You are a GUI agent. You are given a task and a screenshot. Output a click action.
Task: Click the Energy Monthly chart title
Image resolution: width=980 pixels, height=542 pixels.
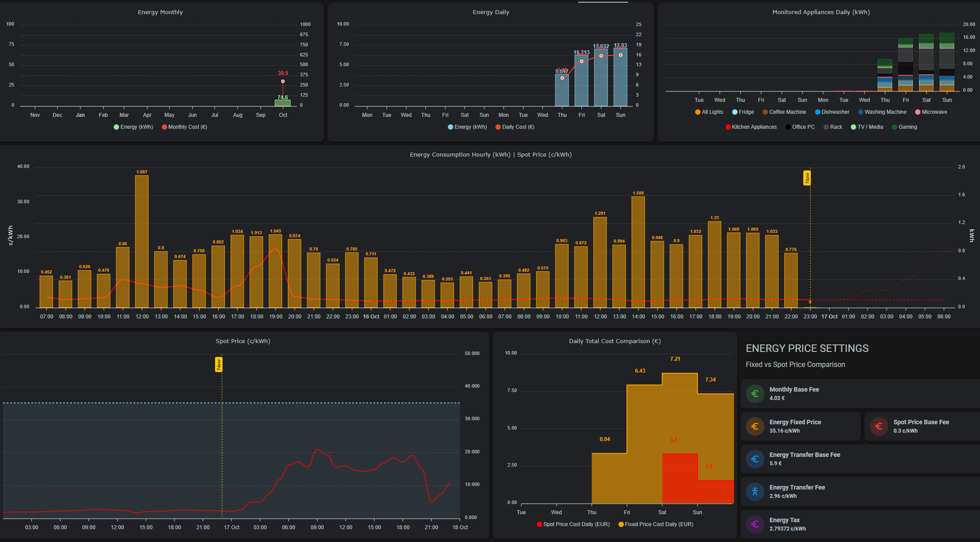coord(160,12)
